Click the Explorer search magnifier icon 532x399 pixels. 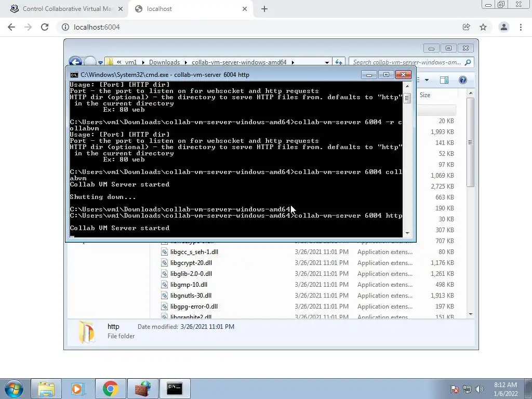[468, 62]
